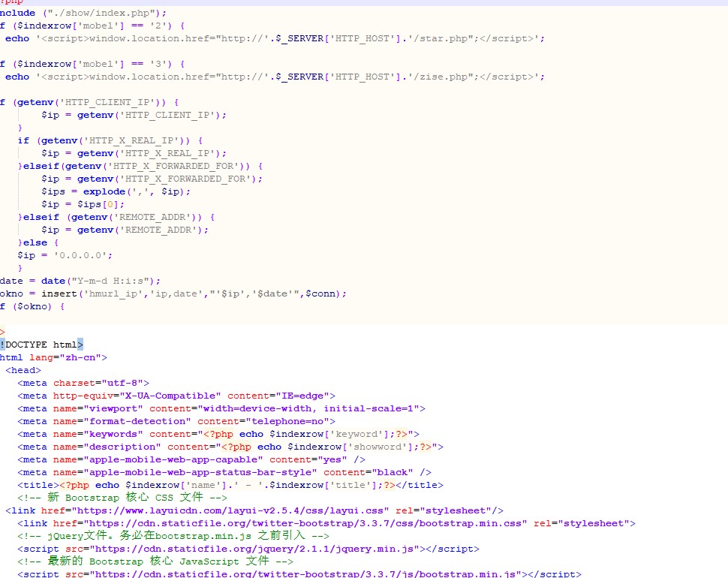The image size is (728, 578).
Task: Click '/zise.php' in the echo redirect line
Action: pos(442,77)
